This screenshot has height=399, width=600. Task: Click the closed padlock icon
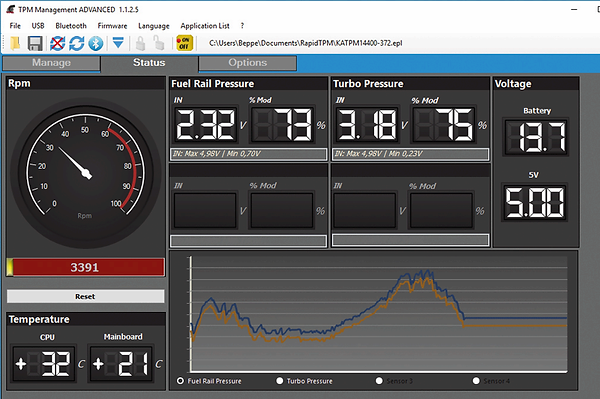pos(140,43)
